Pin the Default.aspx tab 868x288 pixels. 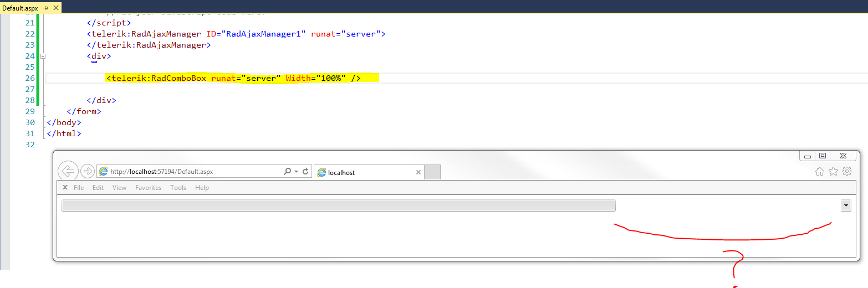(46, 9)
